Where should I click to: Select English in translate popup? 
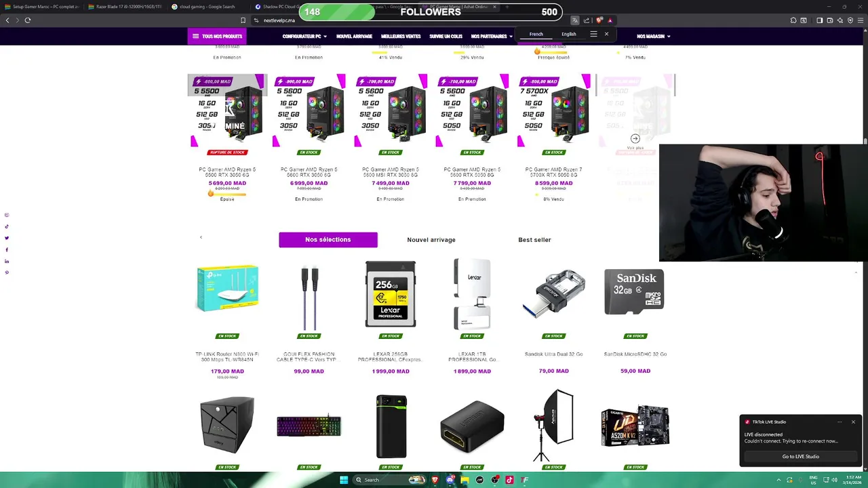coord(569,34)
